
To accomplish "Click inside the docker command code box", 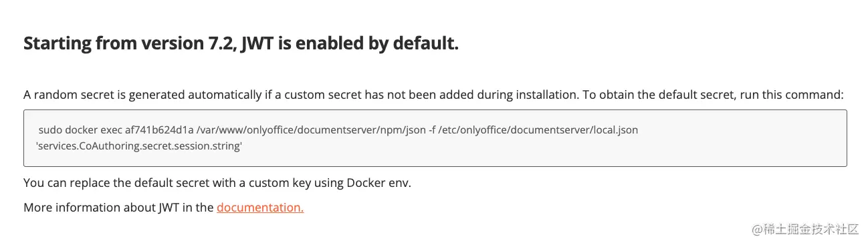I will click(x=435, y=138).
